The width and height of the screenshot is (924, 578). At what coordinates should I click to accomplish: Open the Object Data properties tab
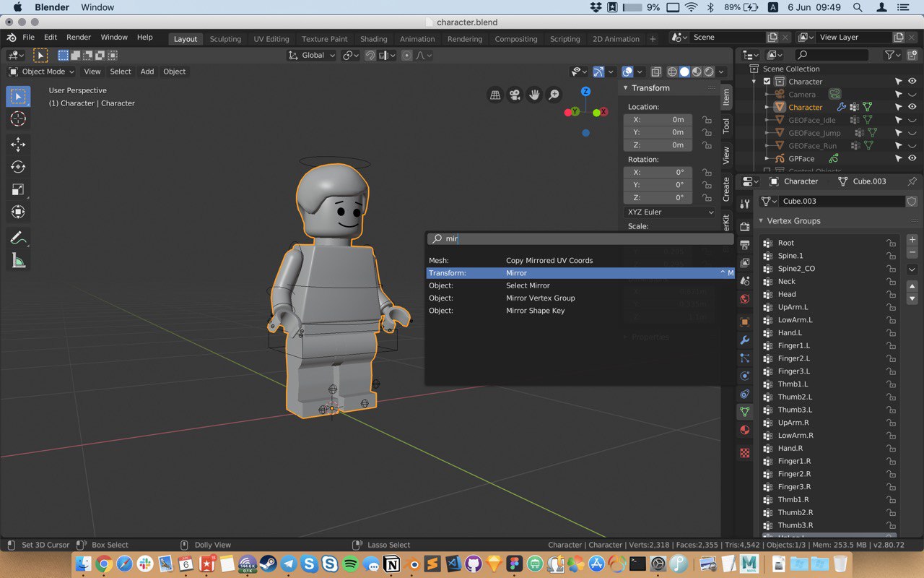tap(745, 412)
